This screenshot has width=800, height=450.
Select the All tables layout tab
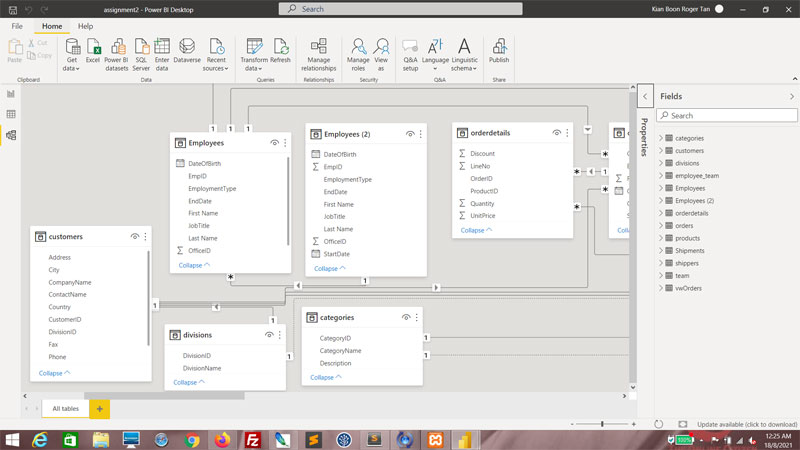(x=65, y=409)
